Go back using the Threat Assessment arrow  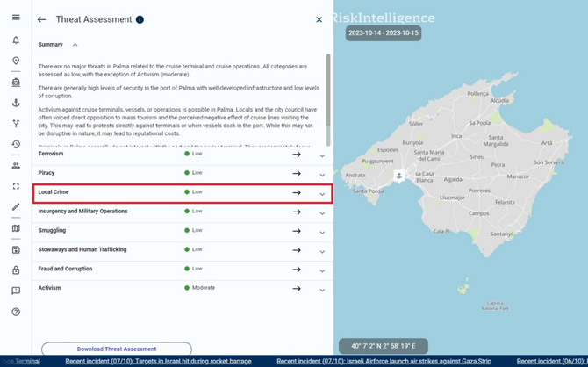[41, 19]
